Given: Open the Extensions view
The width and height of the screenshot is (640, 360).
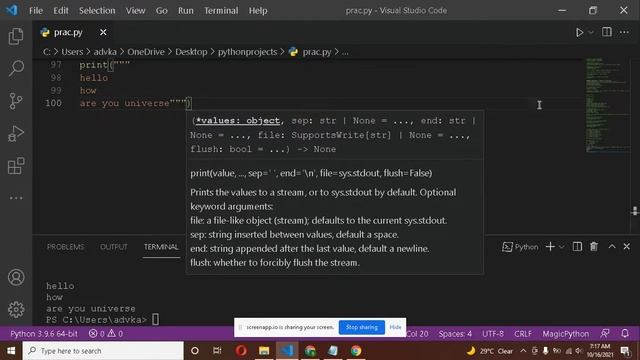Looking at the screenshot, I should tap(16, 166).
